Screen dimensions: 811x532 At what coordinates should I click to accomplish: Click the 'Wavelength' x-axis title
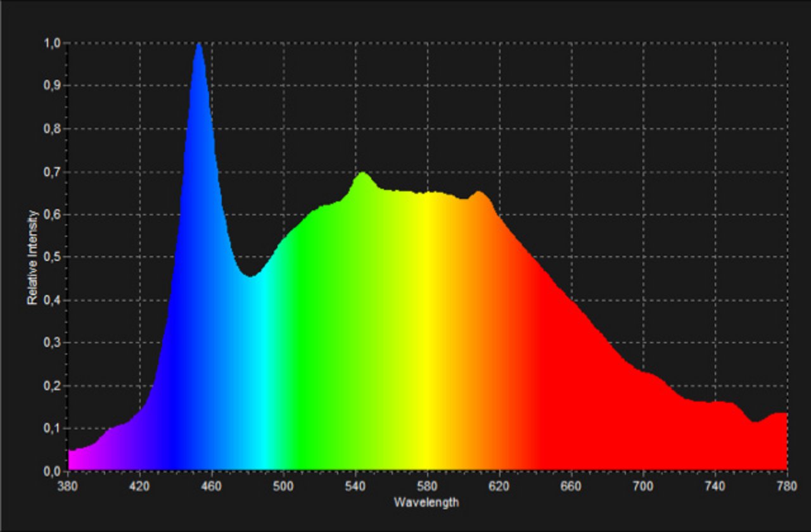(426, 502)
